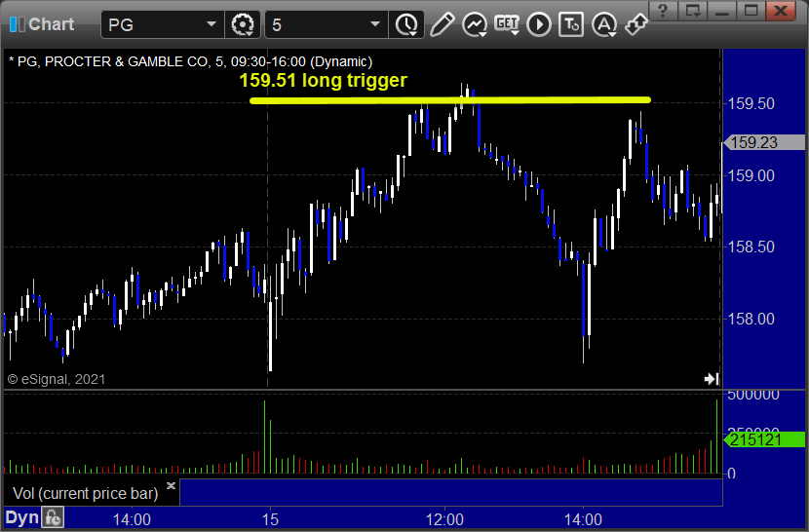The image size is (809, 532).
Task: Click the bar replay play button
Action: click(539, 24)
